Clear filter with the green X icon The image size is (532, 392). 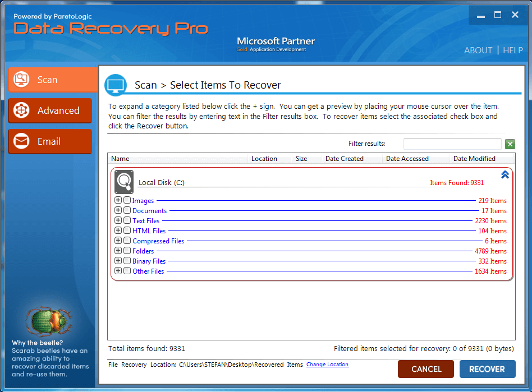tap(510, 144)
